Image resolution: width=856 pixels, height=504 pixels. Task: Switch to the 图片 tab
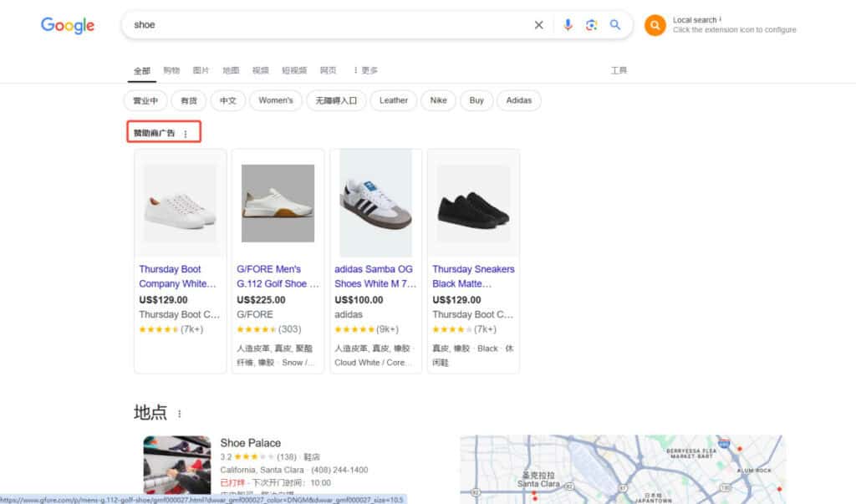click(x=201, y=70)
